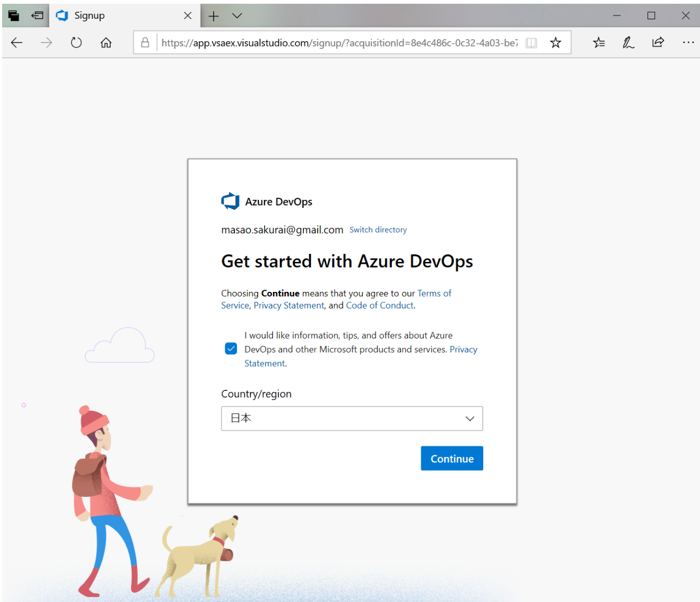Close the Signup tab

pos(188,16)
